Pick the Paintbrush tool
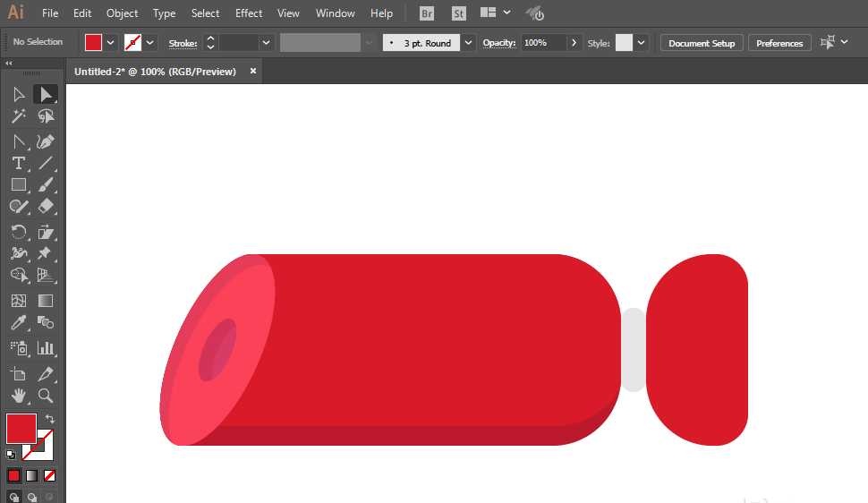 tap(46, 185)
